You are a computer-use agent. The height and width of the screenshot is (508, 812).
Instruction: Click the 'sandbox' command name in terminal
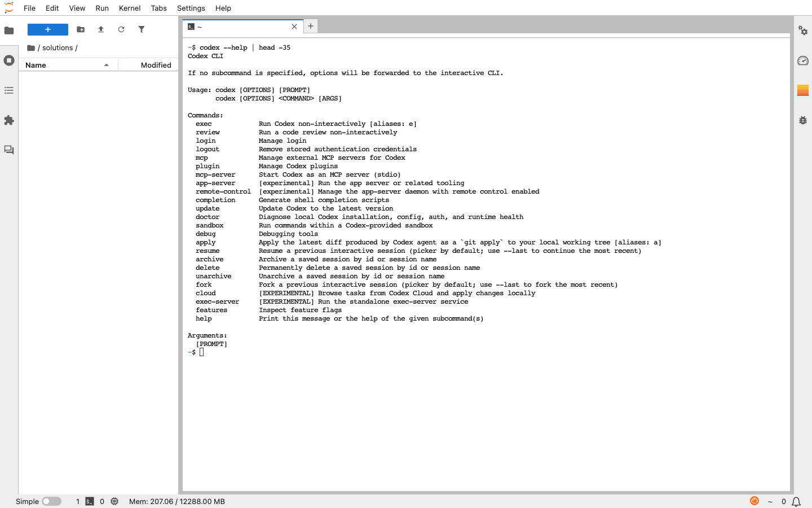pos(210,225)
